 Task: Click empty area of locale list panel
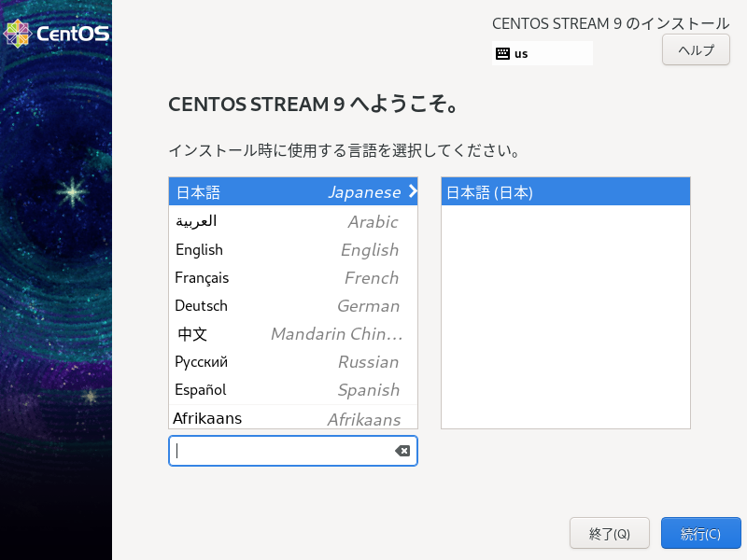[566, 316]
